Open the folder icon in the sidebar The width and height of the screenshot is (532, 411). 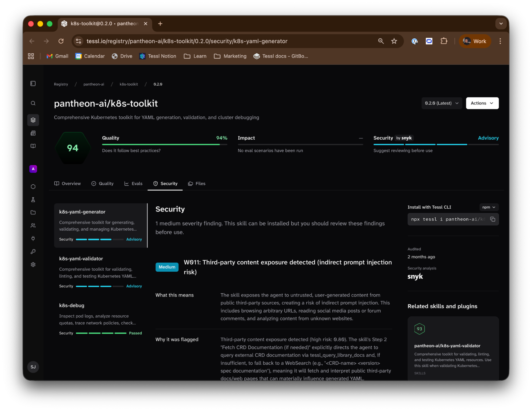coord(33,212)
